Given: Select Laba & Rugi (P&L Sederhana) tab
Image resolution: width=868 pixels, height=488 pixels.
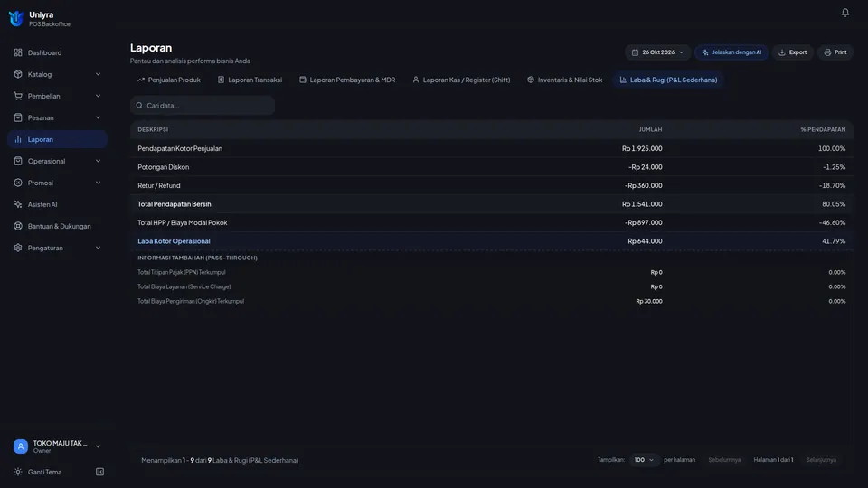Looking at the screenshot, I should point(668,80).
